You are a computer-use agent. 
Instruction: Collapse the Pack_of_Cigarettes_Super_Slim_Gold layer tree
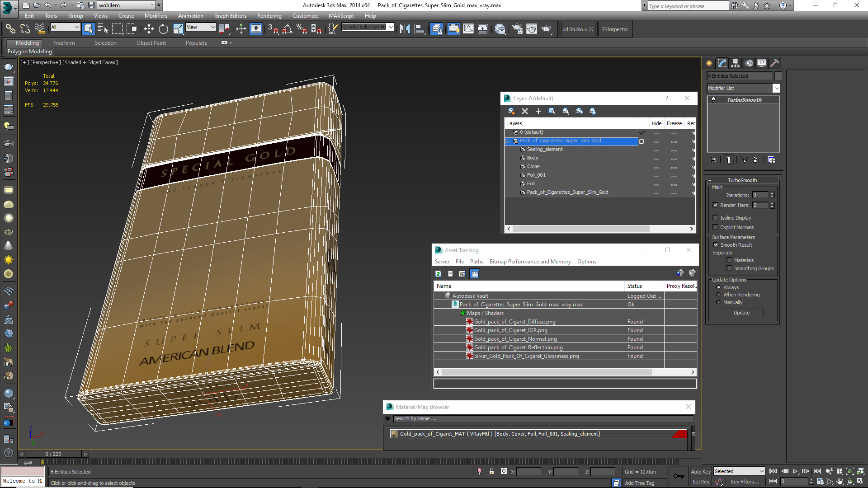[x=508, y=141]
